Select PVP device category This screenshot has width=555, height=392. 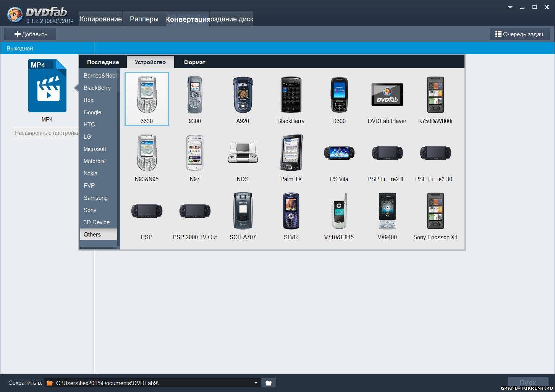(99, 186)
